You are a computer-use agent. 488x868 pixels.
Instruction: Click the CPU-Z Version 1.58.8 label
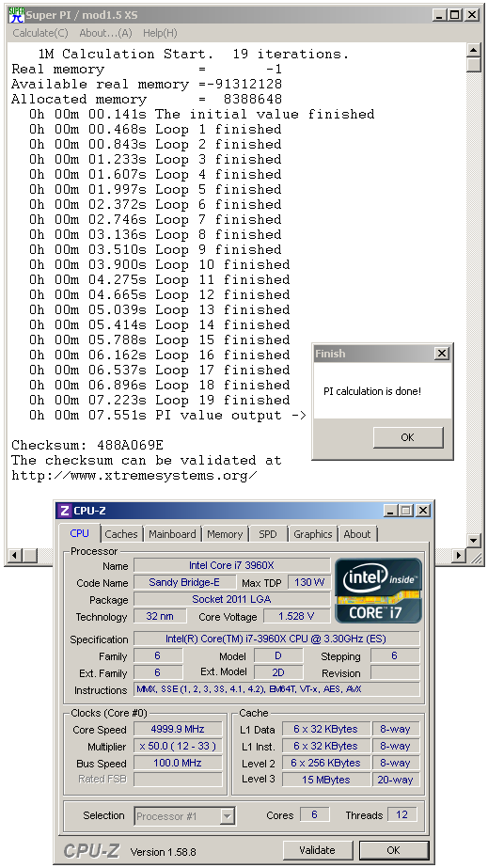[164, 851]
